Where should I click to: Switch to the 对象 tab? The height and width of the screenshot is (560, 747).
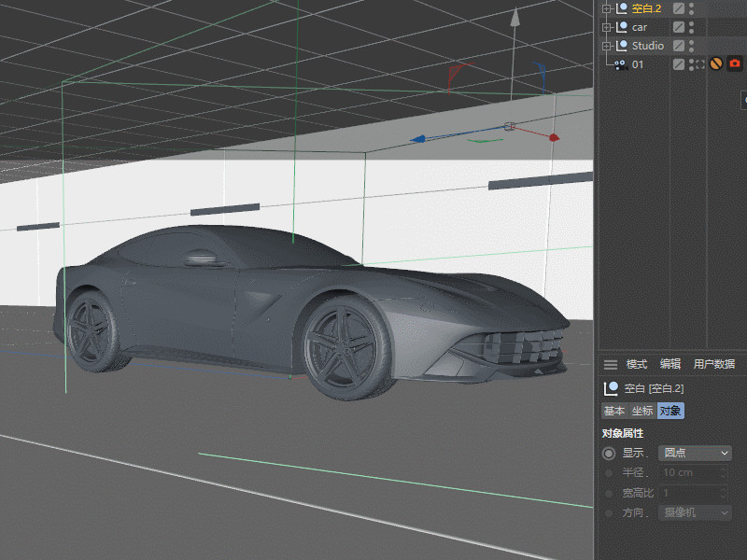click(x=670, y=411)
